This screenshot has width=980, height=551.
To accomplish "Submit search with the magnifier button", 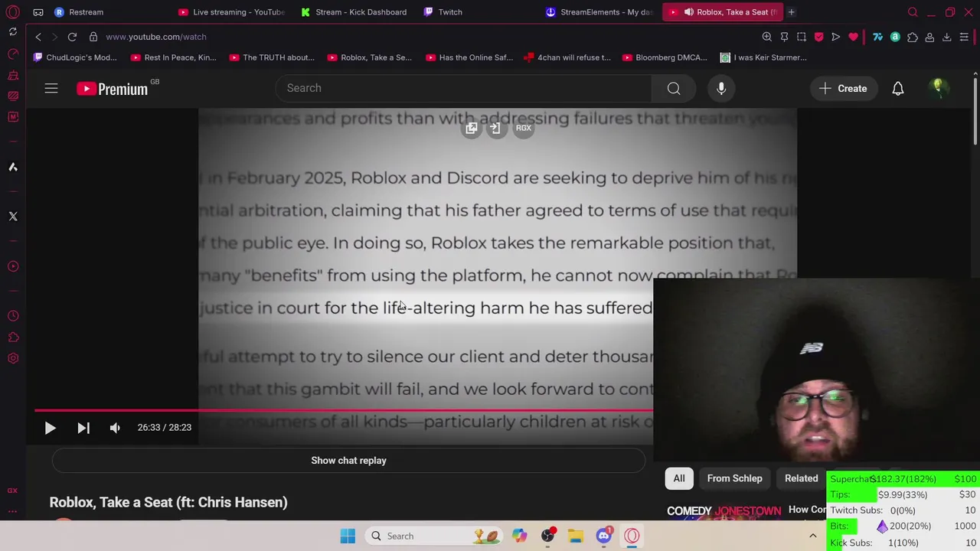I will tap(674, 89).
